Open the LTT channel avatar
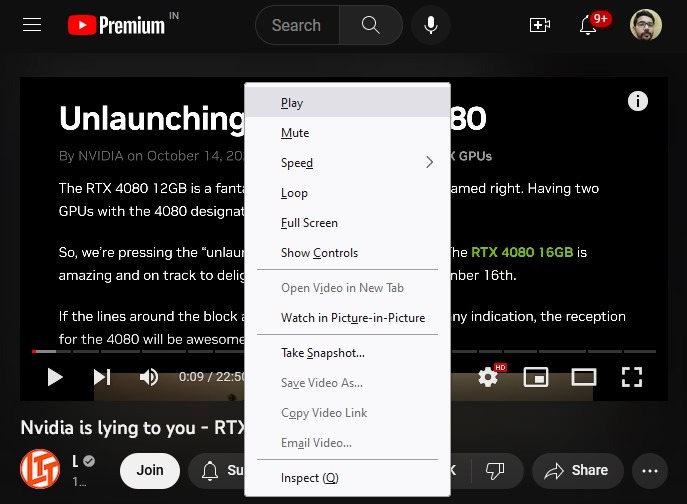The height and width of the screenshot is (504, 687). 40,469
